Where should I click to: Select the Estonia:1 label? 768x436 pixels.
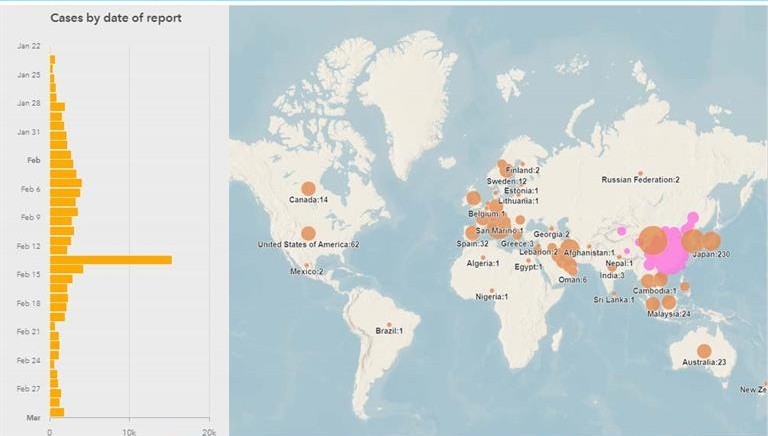point(521,191)
